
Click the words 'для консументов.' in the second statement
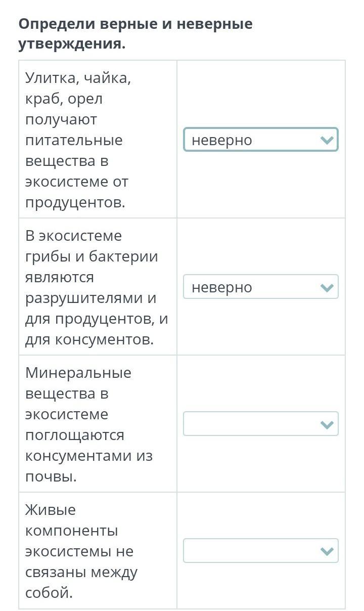click(x=89, y=339)
